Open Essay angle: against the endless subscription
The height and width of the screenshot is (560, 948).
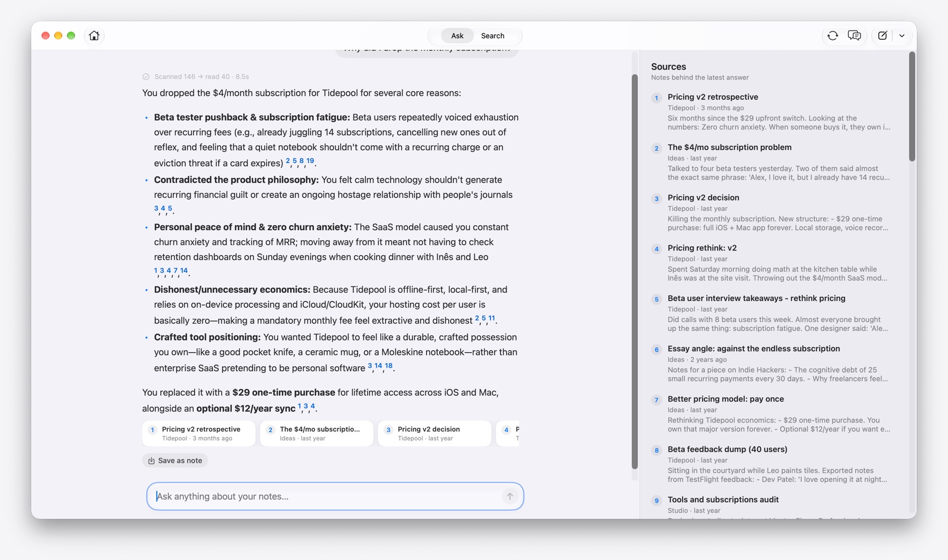[x=772, y=365]
